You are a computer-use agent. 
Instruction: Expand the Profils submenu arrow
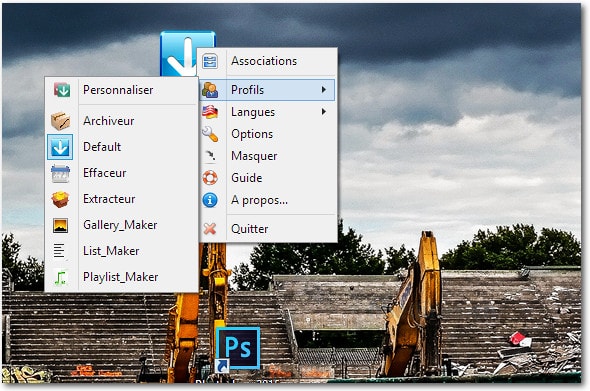click(324, 90)
